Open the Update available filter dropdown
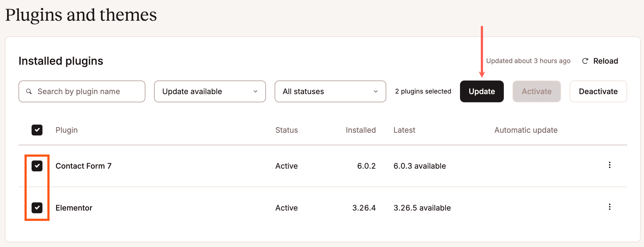The width and height of the screenshot is (644, 247). [210, 91]
